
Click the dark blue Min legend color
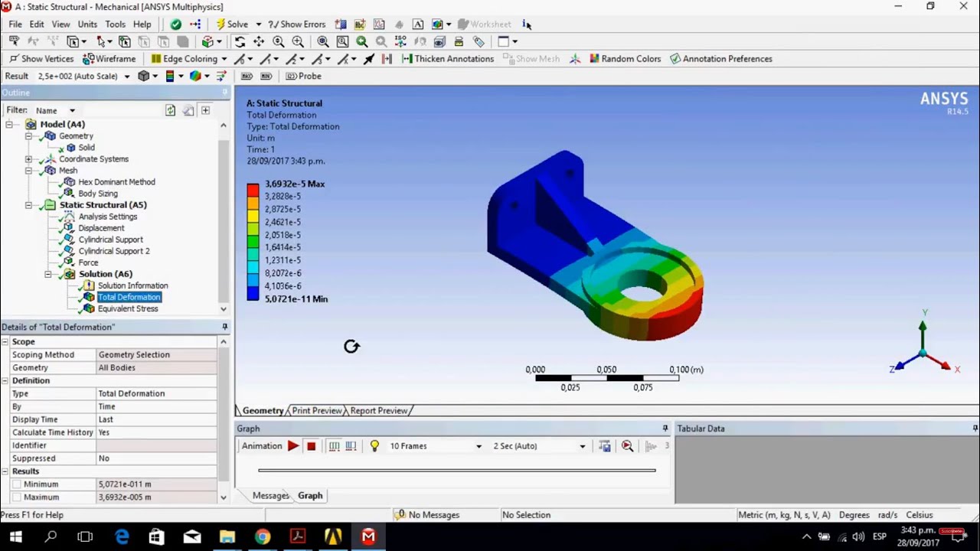point(253,293)
